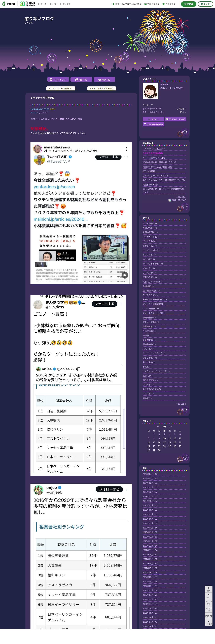Open archive 2024年04月 ( 17 )

click(150, 474)
